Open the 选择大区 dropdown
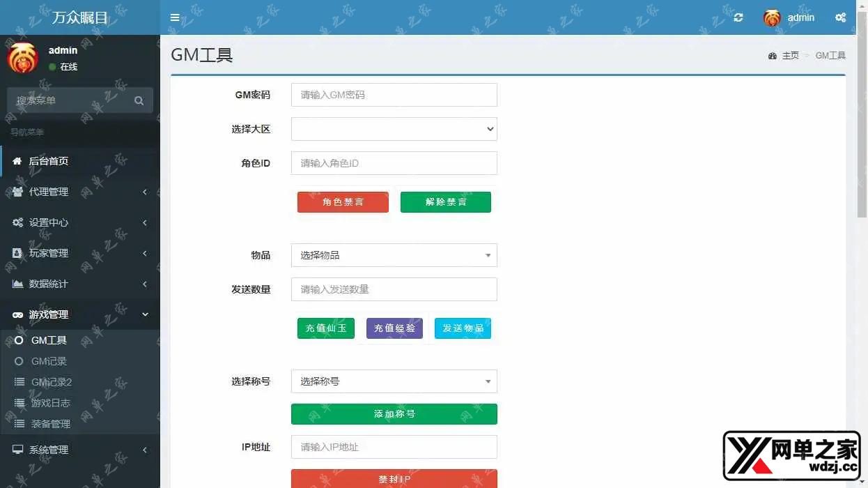This screenshot has width=868, height=488. [394, 129]
